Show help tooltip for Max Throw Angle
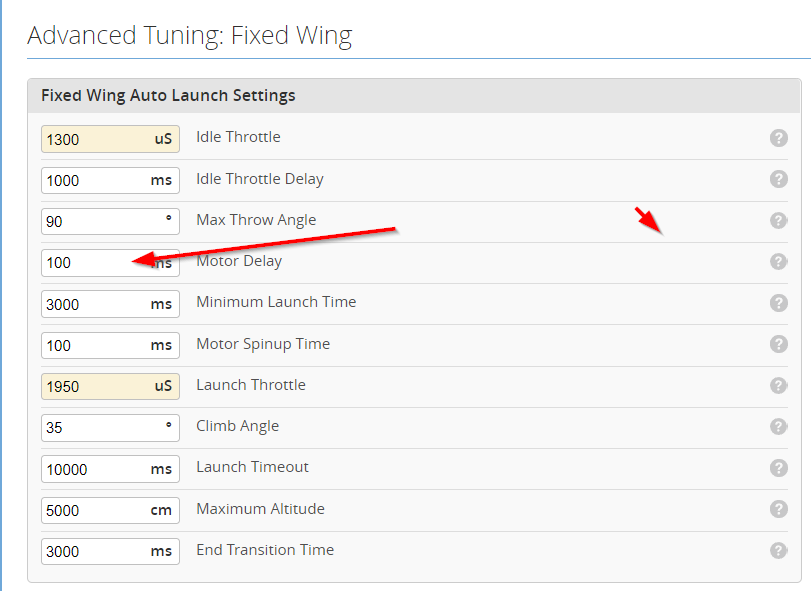 click(x=778, y=221)
